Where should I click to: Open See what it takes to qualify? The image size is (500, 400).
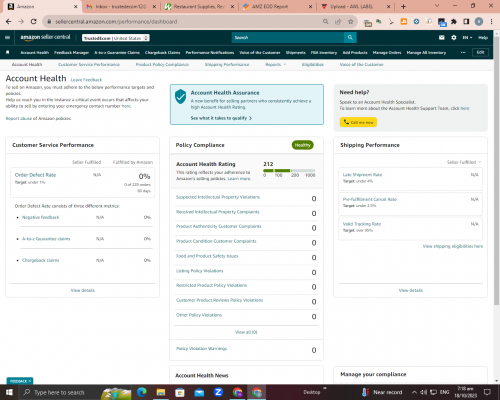(x=221, y=118)
